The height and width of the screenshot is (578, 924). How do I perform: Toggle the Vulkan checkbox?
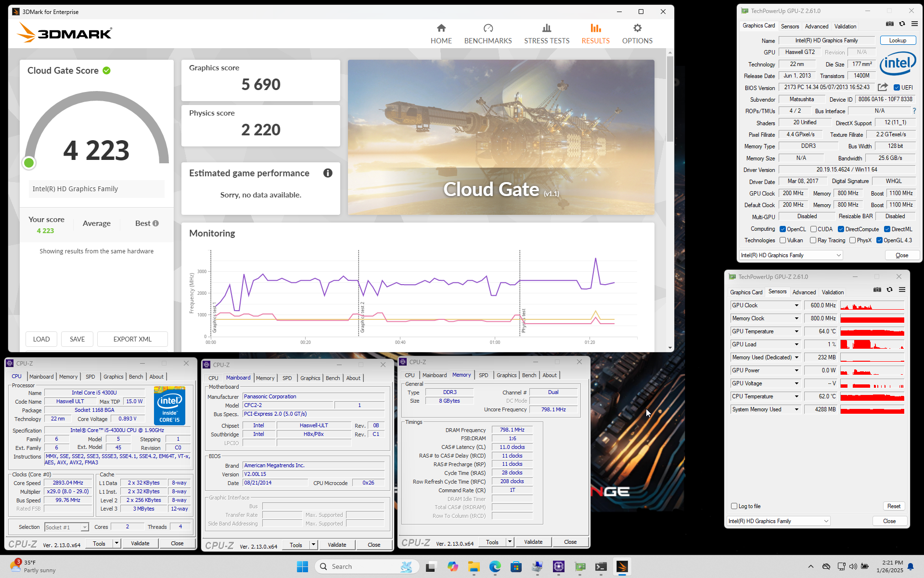click(783, 240)
